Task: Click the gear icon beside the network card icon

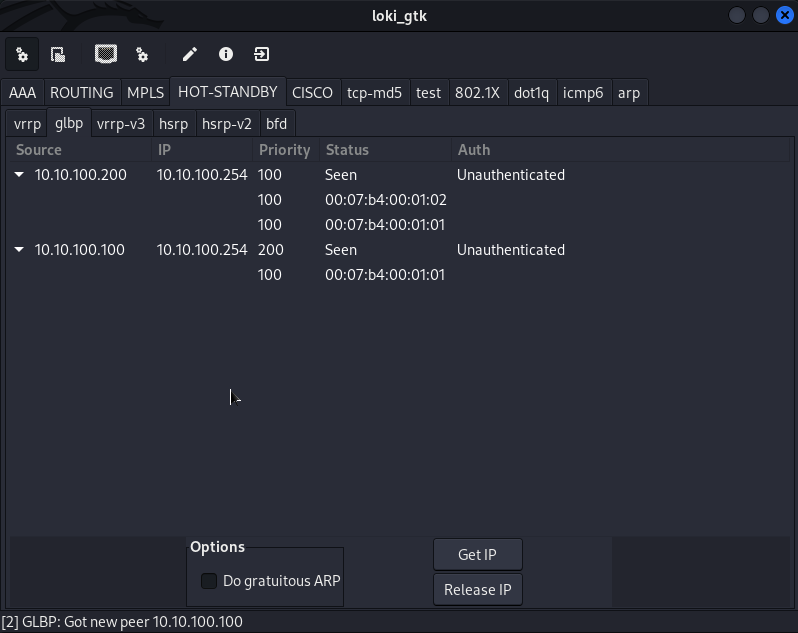Action: pyautogui.click(x=142, y=54)
